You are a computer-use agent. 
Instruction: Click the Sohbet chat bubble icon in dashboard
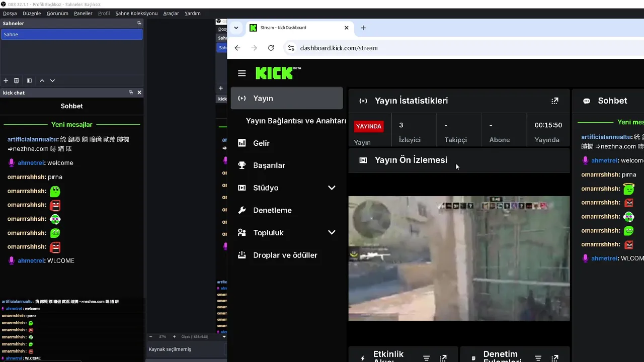pos(586,101)
